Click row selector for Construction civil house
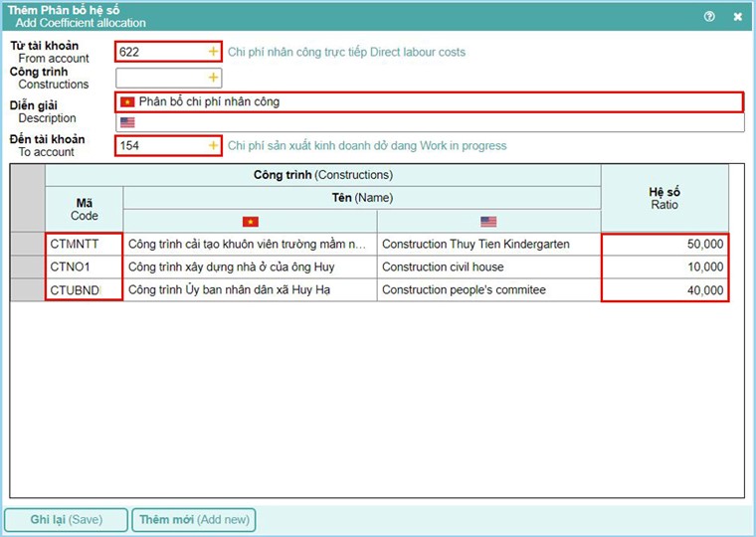This screenshot has height=537, width=756. (28, 267)
